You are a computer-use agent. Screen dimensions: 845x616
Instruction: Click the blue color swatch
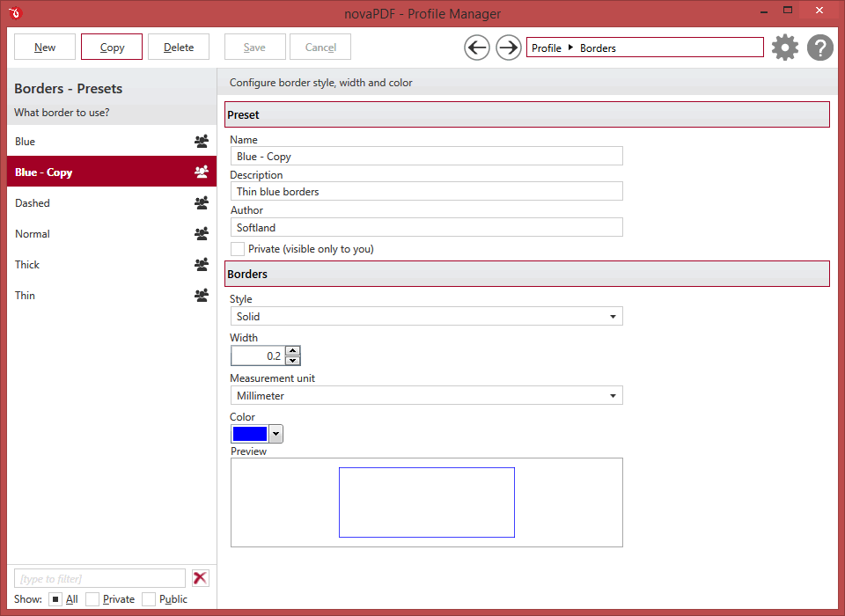(250, 434)
